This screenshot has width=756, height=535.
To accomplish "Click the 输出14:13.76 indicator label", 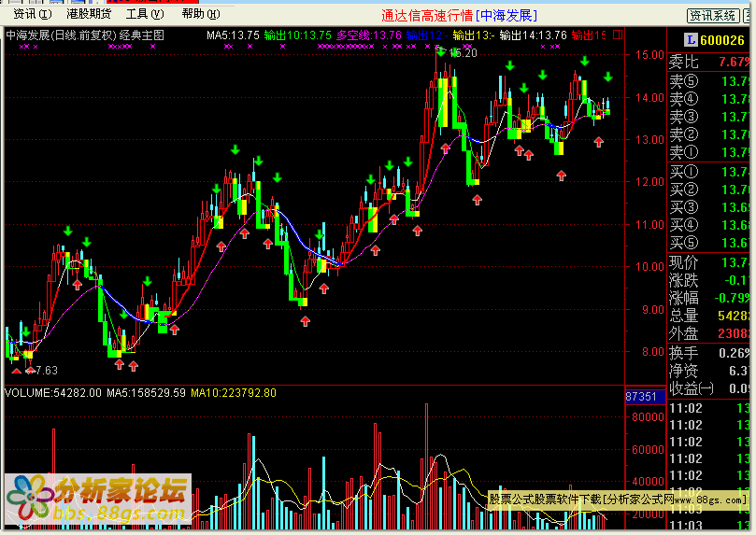I will point(533,35).
